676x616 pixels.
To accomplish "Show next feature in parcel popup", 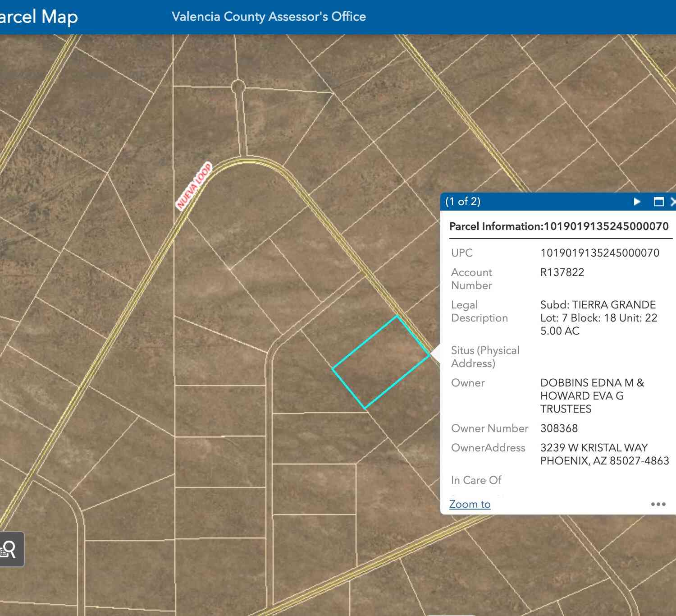I will click(x=637, y=202).
